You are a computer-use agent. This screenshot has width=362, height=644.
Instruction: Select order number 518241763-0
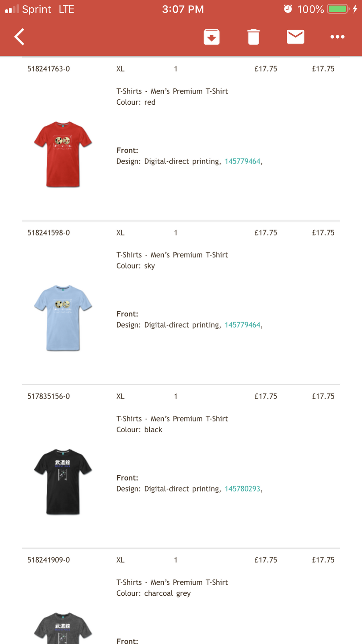click(x=49, y=69)
